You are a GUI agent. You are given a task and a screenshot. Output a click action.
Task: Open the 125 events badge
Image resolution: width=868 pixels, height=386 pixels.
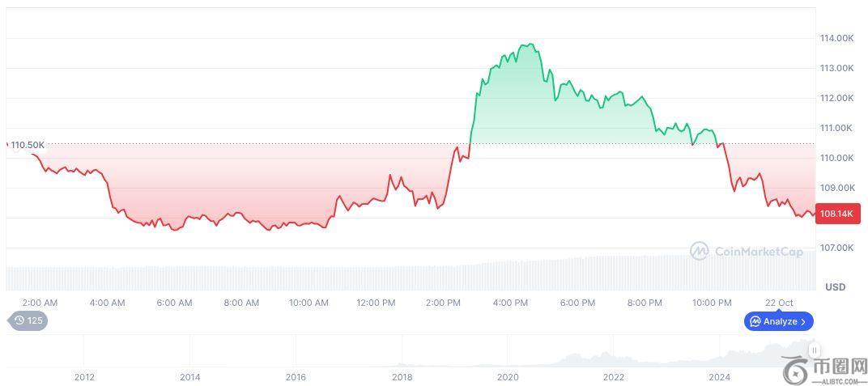click(x=28, y=320)
